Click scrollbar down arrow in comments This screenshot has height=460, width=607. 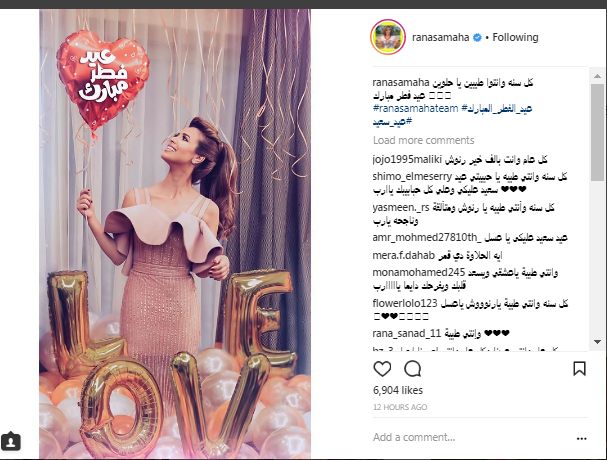(x=597, y=342)
